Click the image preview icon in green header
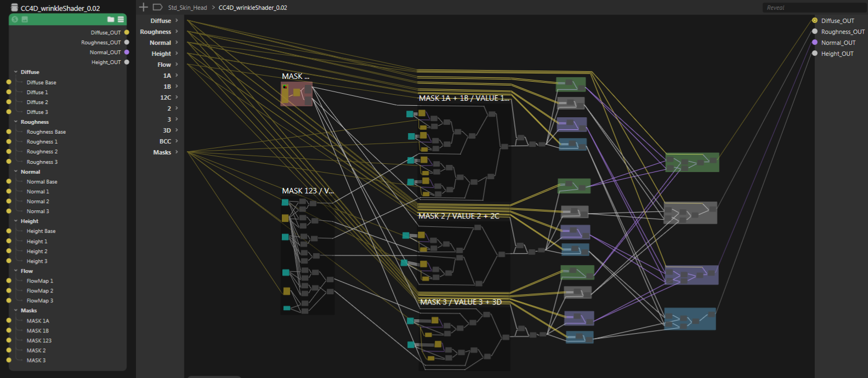Screen dimensions: 868x378 tap(25, 19)
